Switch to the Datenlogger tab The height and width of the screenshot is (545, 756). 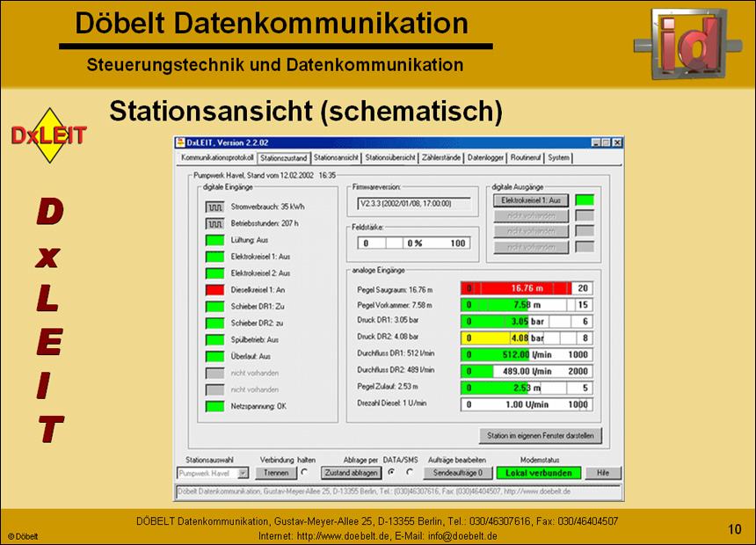[485, 157]
